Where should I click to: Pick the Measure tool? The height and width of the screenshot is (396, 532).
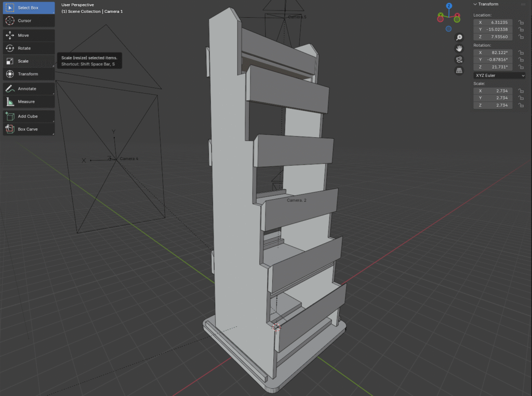click(29, 102)
